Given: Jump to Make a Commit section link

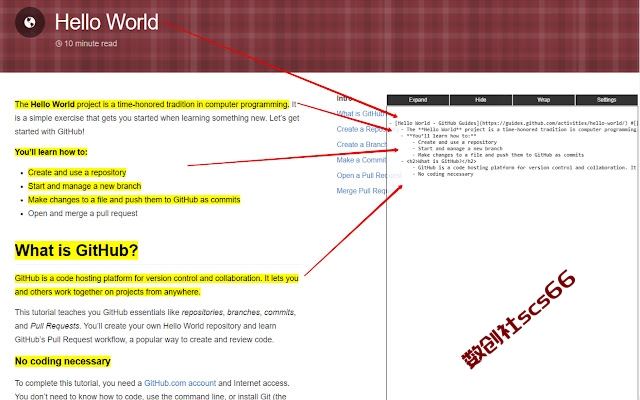Looking at the screenshot, I should coord(361,160).
